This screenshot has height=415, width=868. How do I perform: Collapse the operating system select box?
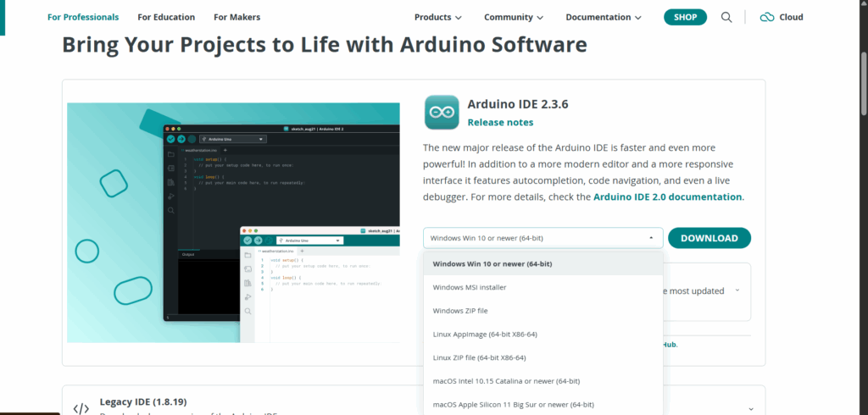542,238
